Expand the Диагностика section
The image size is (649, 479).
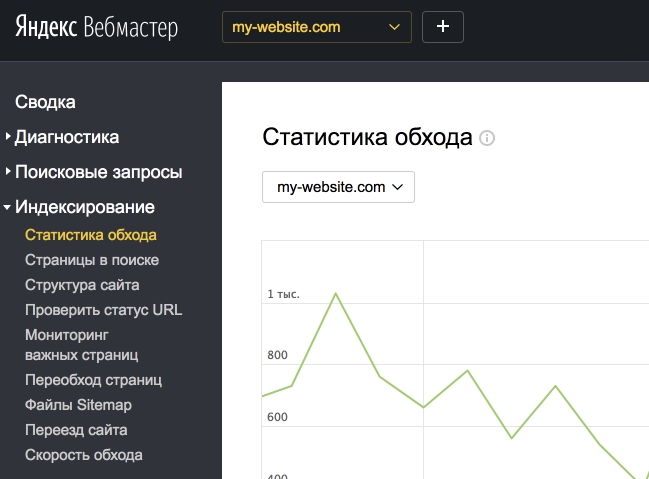(x=67, y=137)
